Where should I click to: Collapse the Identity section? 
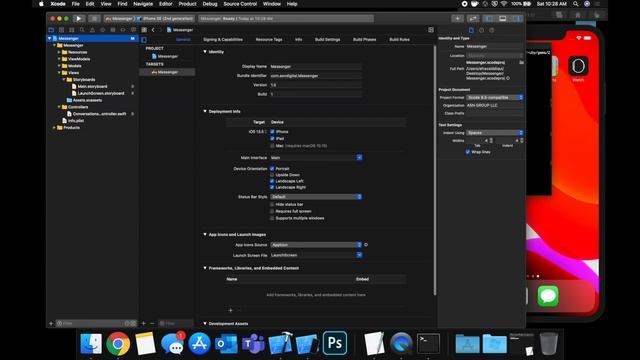point(205,52)
